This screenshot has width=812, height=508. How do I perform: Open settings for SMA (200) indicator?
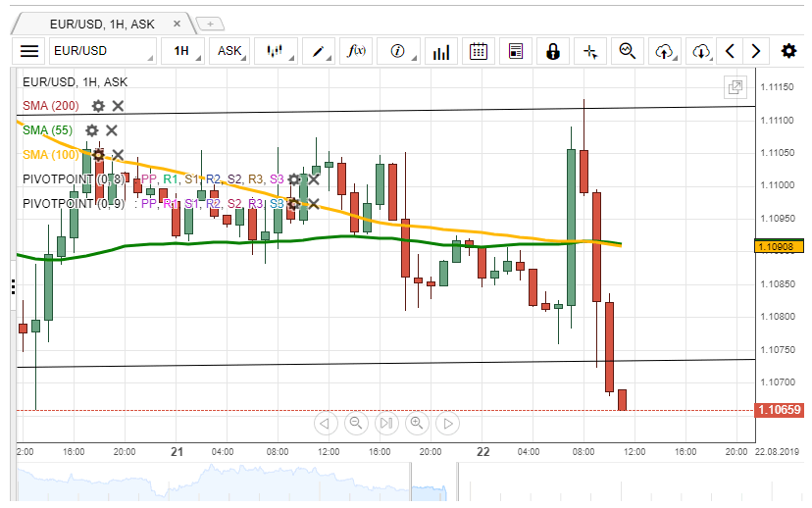[98, 106]
